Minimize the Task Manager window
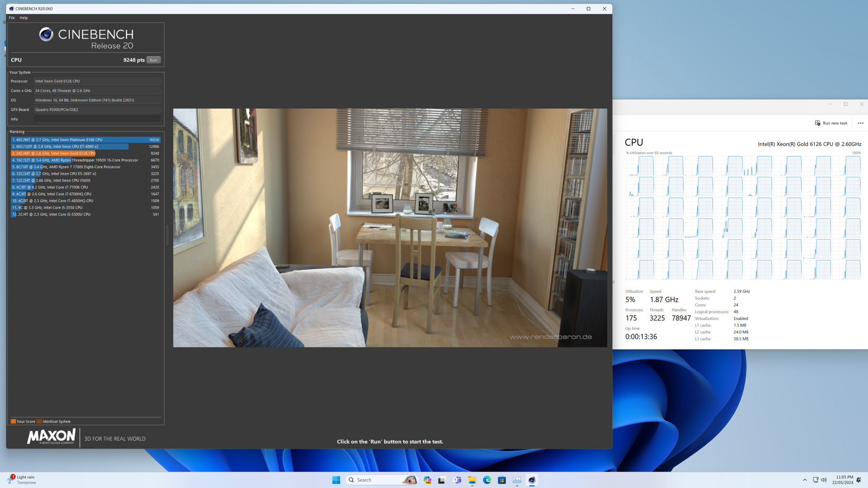 830,104
